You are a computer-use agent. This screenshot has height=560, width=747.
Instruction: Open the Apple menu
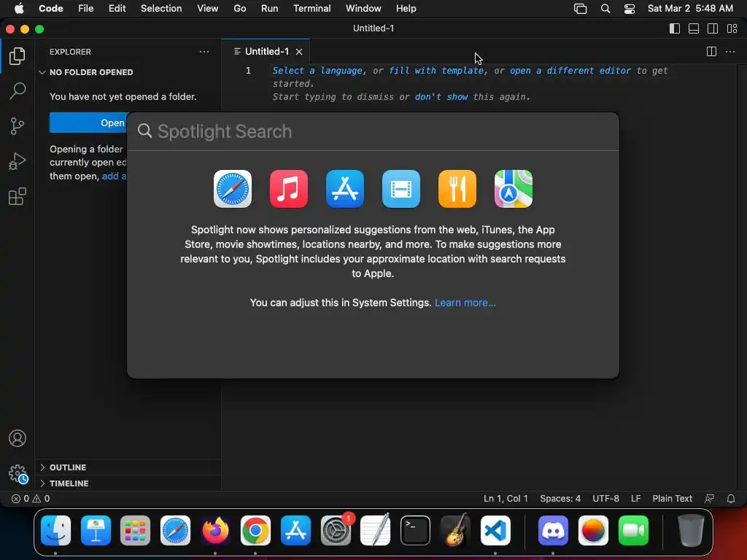click(19, 9)
